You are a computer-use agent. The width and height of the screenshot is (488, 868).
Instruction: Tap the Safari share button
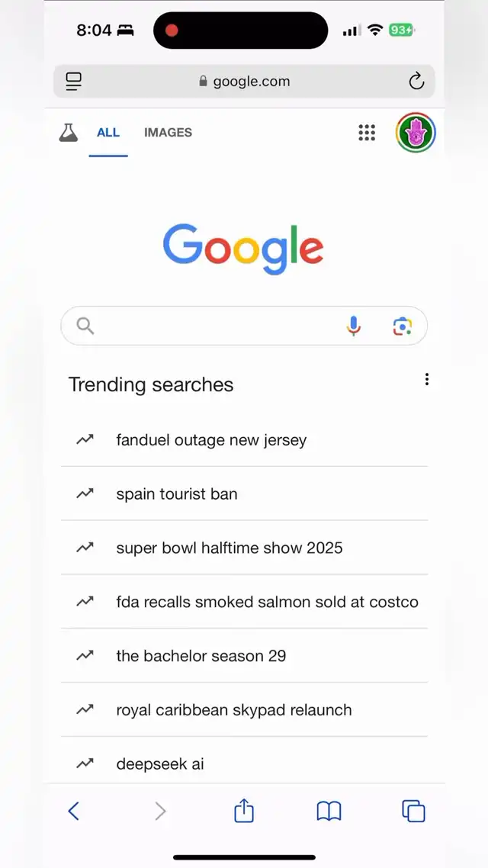pyautogui.click(x=243, y=811)
